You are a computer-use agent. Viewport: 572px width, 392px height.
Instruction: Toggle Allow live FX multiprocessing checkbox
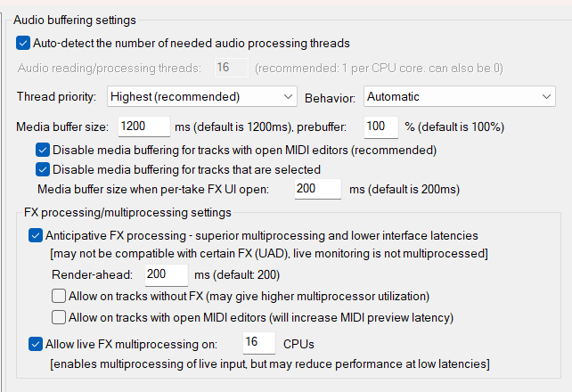point(36,344)
